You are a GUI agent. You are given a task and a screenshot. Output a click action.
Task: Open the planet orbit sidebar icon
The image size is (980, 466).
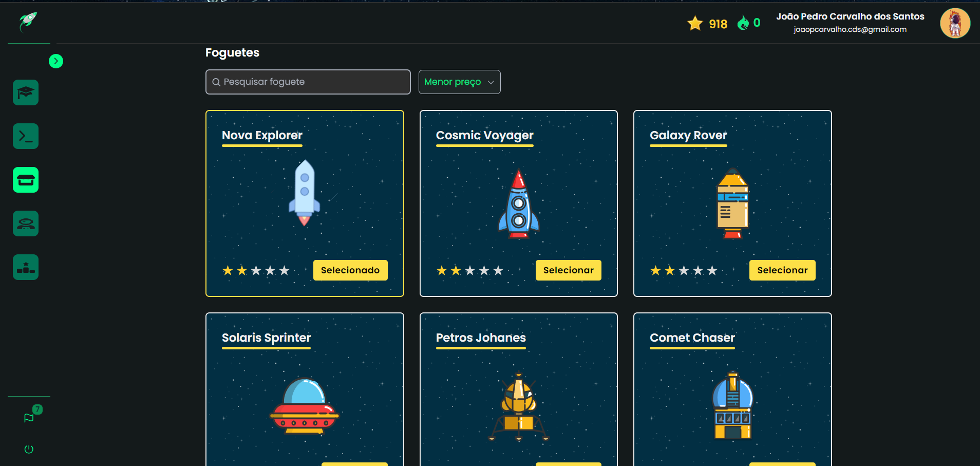pos(26,223)
